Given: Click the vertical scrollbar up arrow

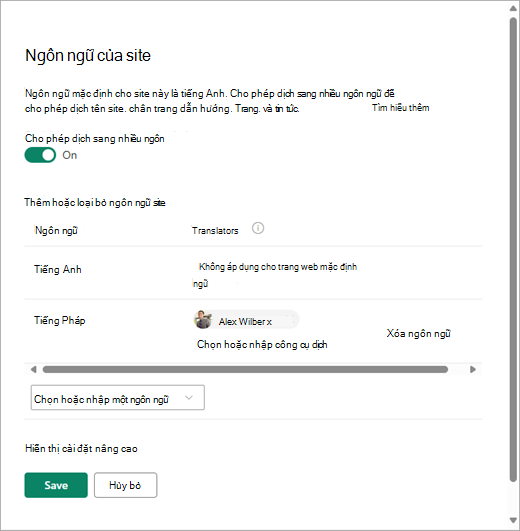Looking at the screenshot, I should (513, 8).
